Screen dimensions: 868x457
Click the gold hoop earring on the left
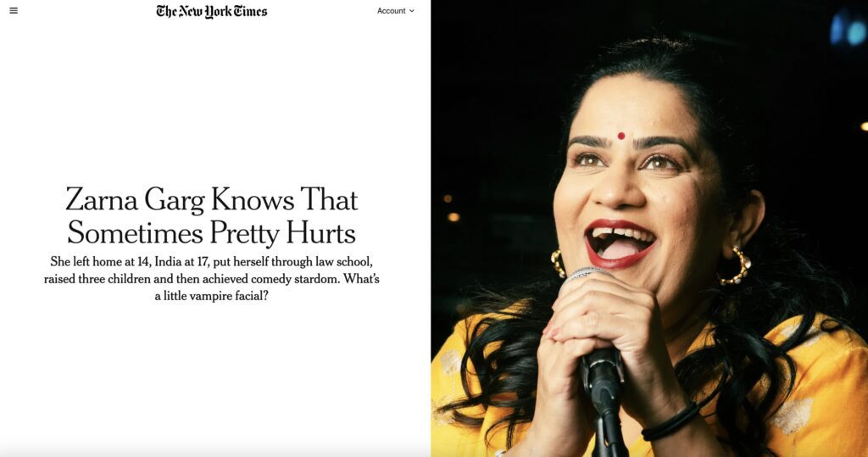558,263
